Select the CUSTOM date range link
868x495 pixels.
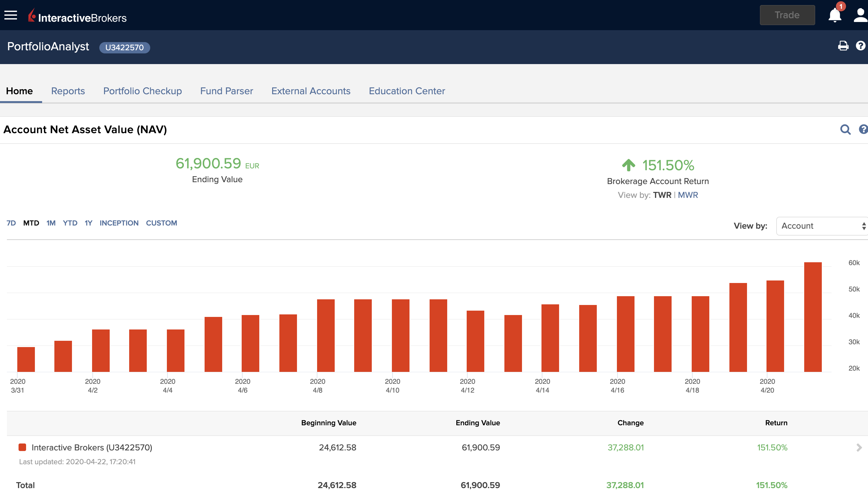click(162, 223)
